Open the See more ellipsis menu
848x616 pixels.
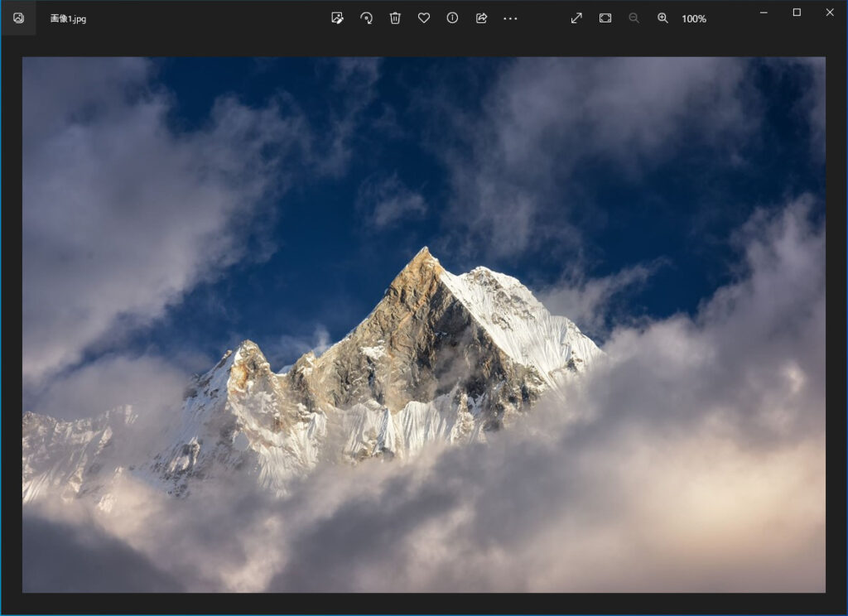pos(510,18)
